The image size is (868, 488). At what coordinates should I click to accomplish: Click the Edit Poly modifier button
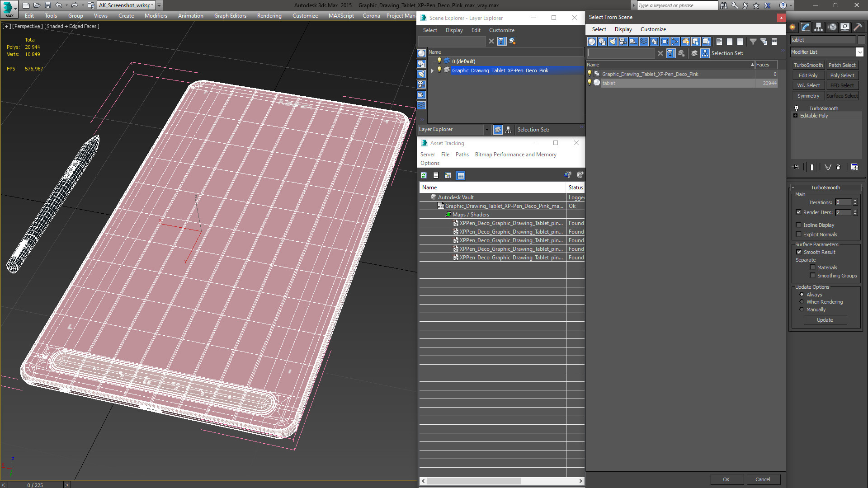click(808, 75)
